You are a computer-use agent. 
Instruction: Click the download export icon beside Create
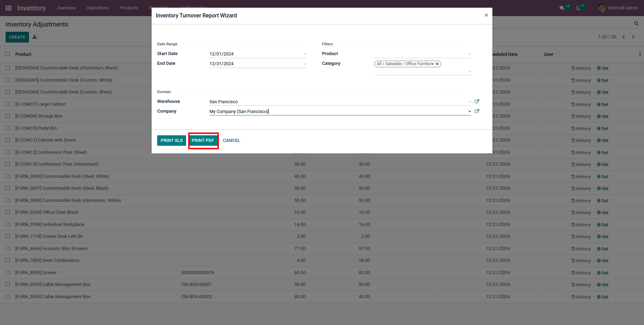pos(34,37)
